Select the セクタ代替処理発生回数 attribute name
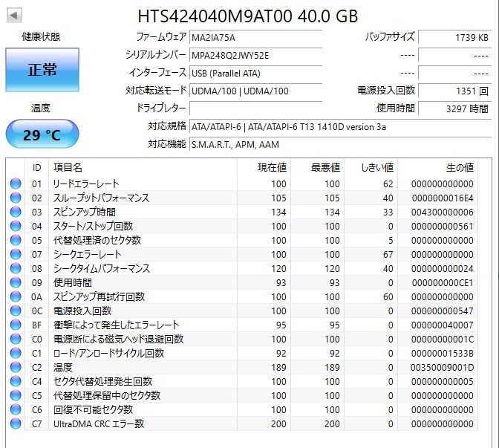The height and width of the screenshot is (448, 499). click(102, 381)
